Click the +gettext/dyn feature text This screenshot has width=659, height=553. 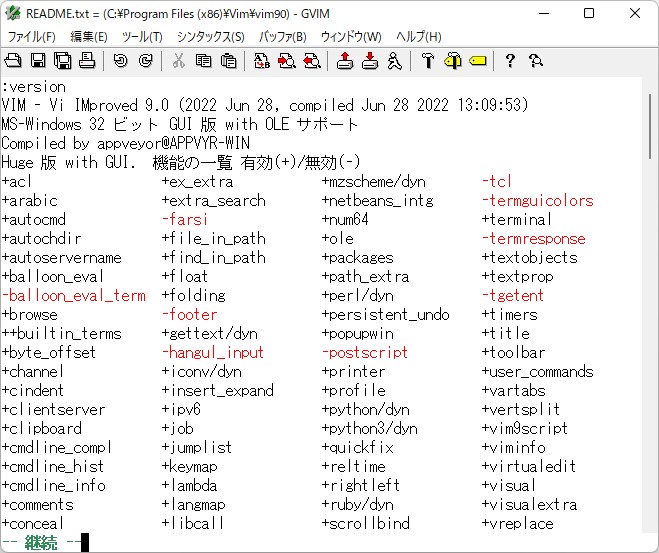pos(210,333)
